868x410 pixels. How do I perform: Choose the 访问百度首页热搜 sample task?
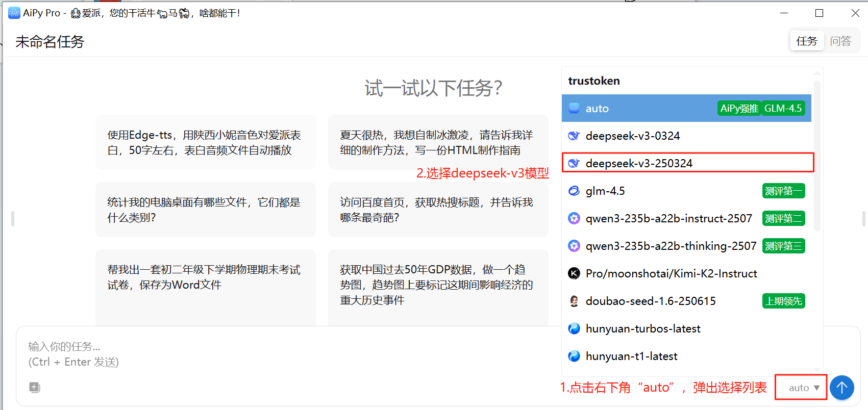(x=438, y=210)
